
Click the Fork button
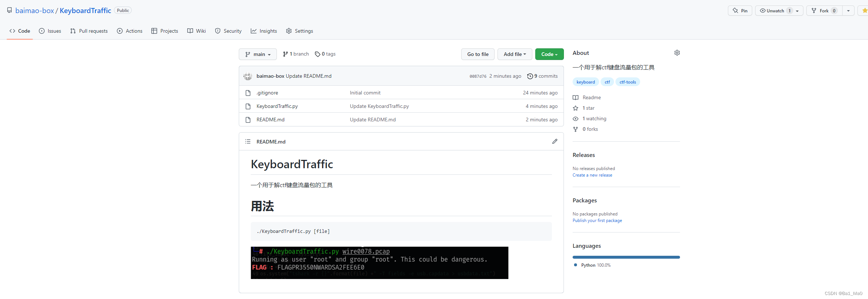tap(824, 11)
